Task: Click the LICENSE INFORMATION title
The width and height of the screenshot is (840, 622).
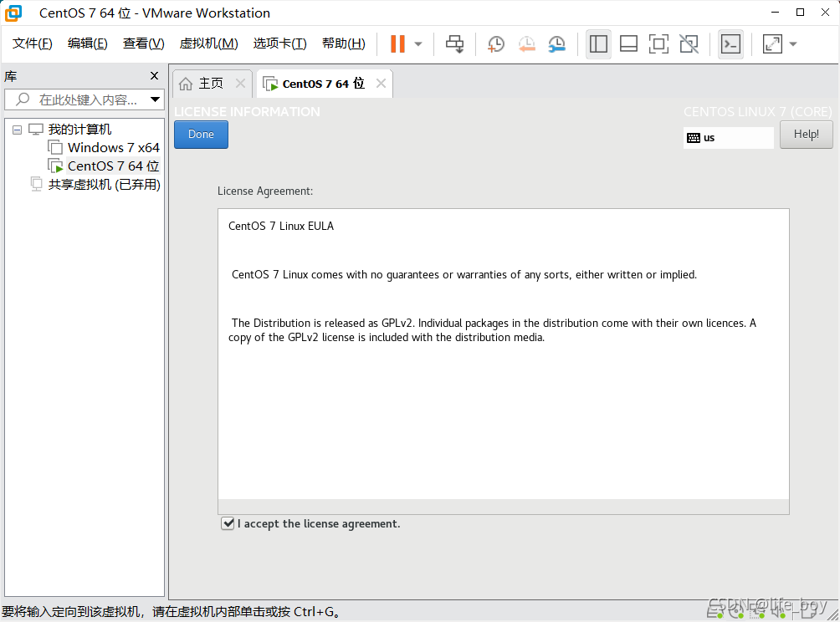Action: [247, 112]
